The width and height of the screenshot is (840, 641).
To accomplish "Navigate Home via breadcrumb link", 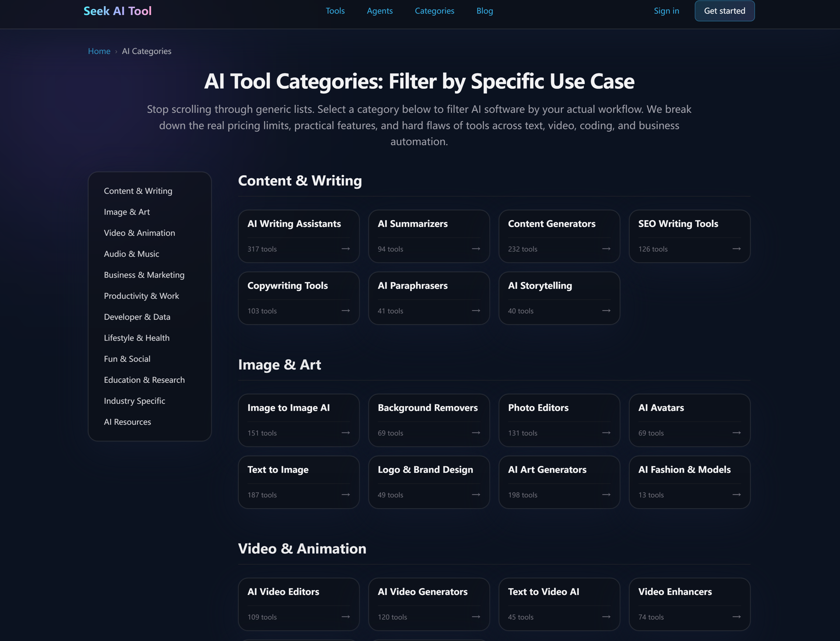I will (99, 51).
